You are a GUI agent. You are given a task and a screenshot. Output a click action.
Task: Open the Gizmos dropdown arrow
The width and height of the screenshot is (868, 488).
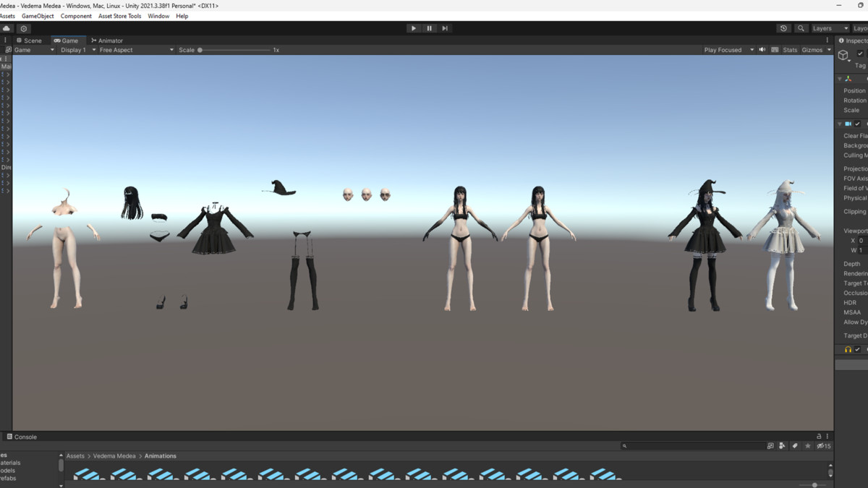[x=829, y=50]
